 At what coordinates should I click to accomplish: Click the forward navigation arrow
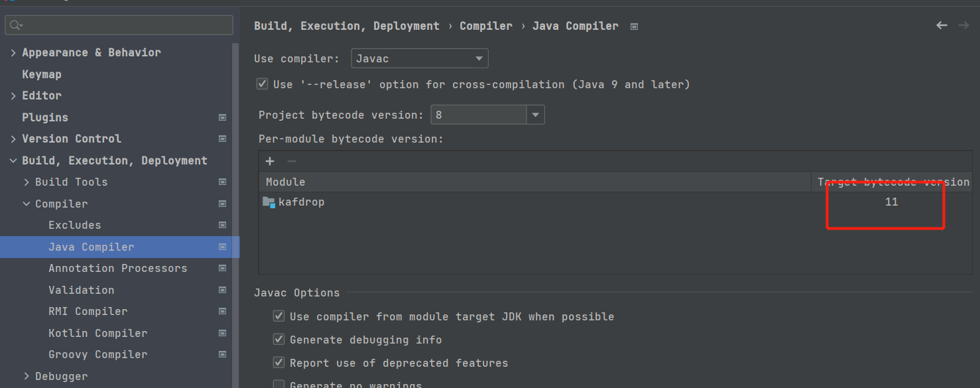[x=963, y=25]
